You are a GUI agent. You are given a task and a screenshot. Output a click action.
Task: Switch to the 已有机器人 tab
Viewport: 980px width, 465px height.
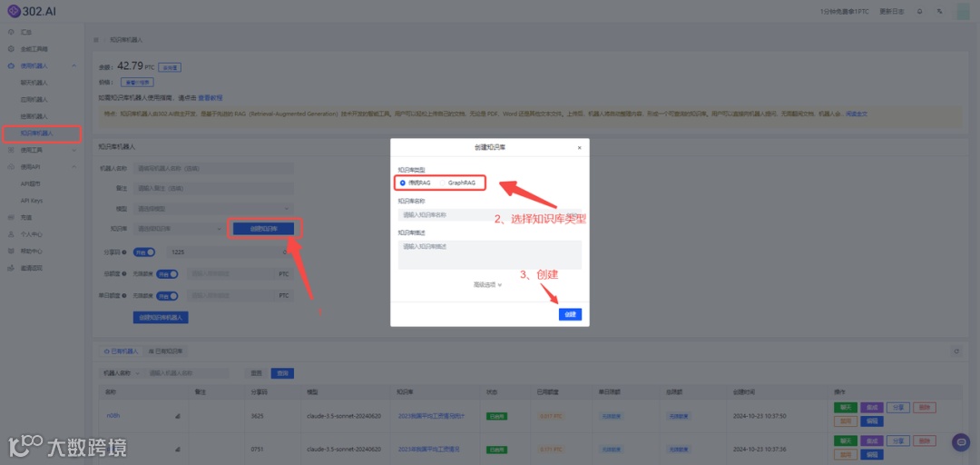pos(120,351)
